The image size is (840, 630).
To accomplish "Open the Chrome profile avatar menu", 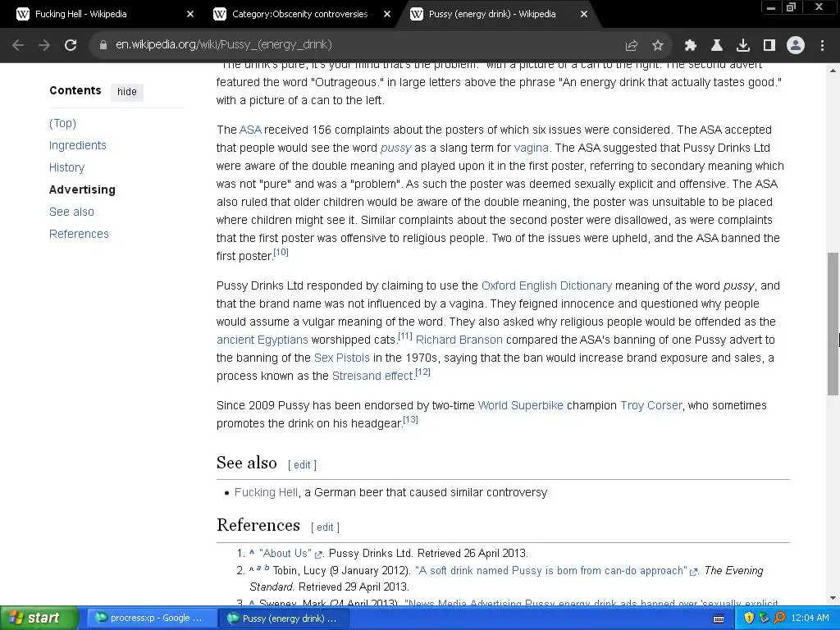I will [x=796, y=45].
